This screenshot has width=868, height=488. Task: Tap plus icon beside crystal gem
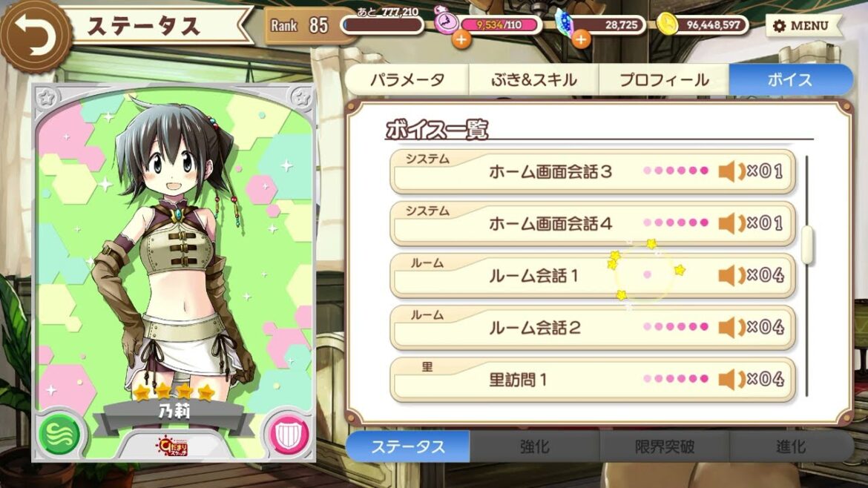click(x=581, y=40)
